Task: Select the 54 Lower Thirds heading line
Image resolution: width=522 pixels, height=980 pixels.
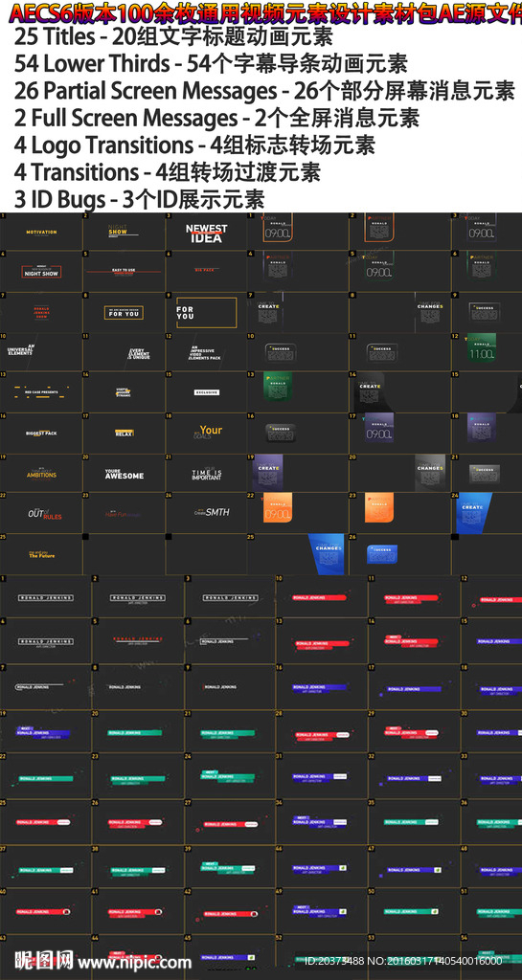Action: point(211,64)
